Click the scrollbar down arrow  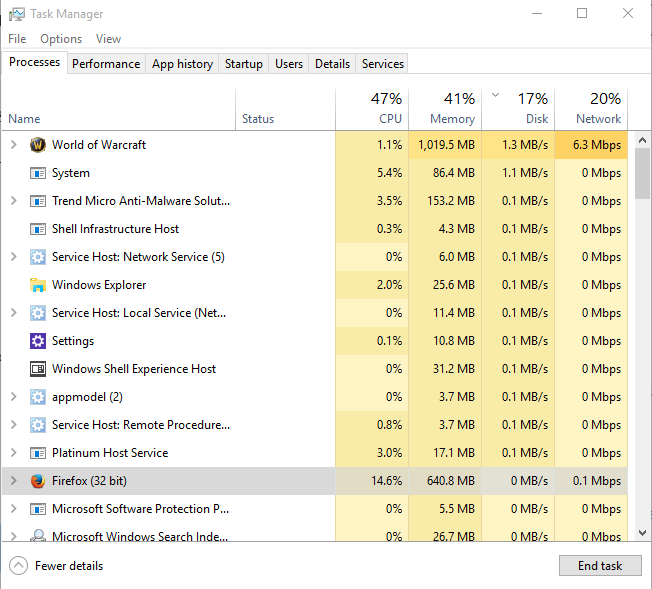pyautogui.click(x=642, y=533)
